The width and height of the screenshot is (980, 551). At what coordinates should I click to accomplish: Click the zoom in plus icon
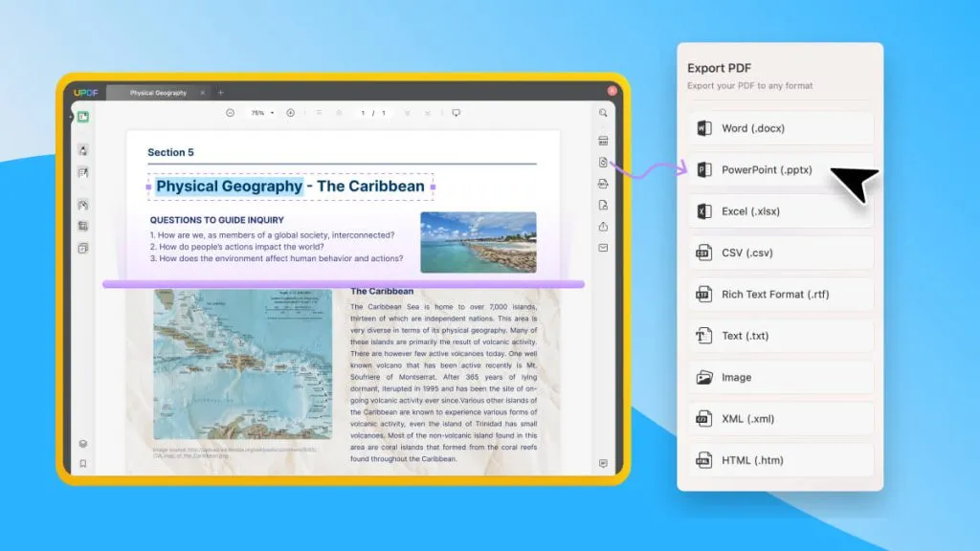[291, 113]
